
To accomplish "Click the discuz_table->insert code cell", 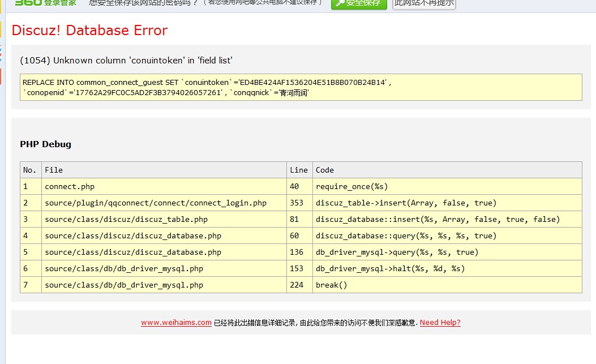I will tap(406, 203).
